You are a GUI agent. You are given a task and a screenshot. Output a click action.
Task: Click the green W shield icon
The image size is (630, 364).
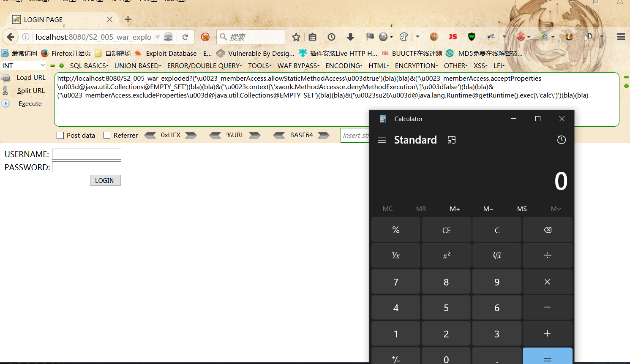click(472, 37)
